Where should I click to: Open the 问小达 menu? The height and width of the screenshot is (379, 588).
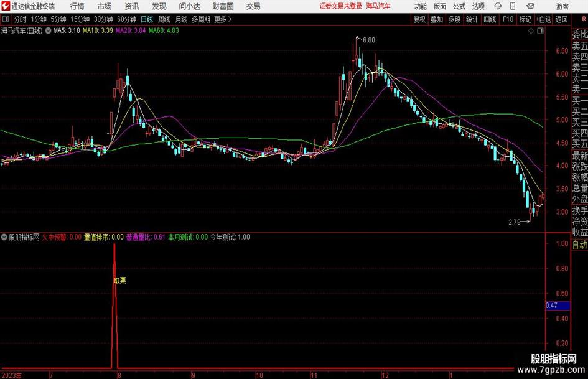click(x=189, y=6)
